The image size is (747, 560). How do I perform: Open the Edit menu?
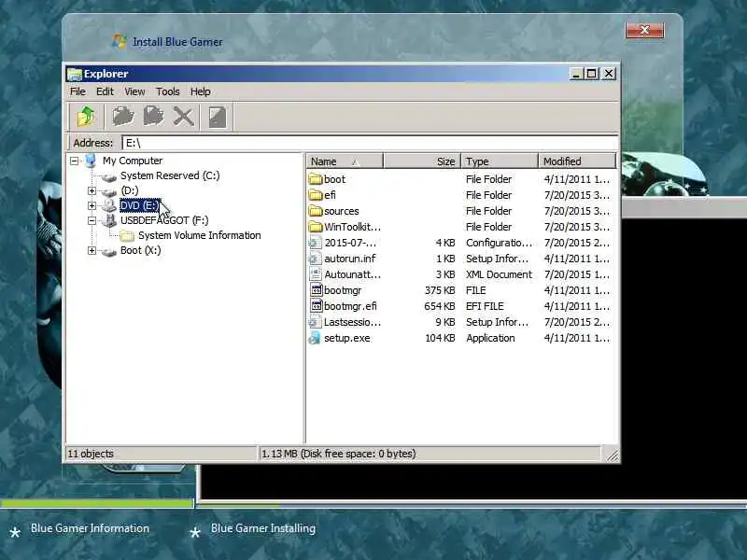click(105, 91)
